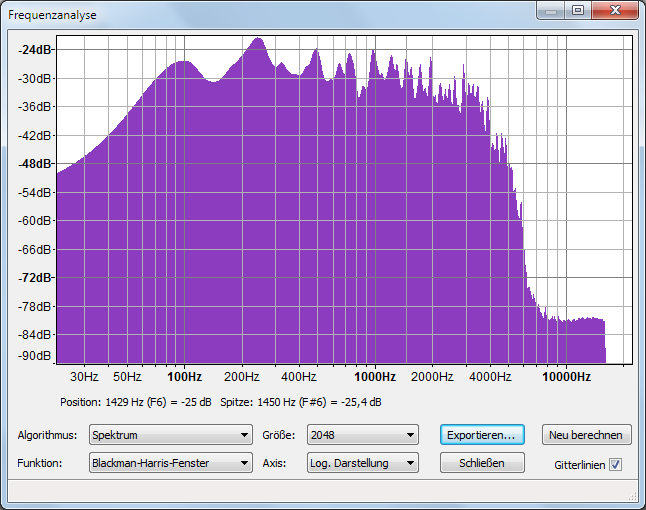Open the Funktion dropdown showing Blackman-Harris-Fenster

pyautogui.click(x=171, y=463)
